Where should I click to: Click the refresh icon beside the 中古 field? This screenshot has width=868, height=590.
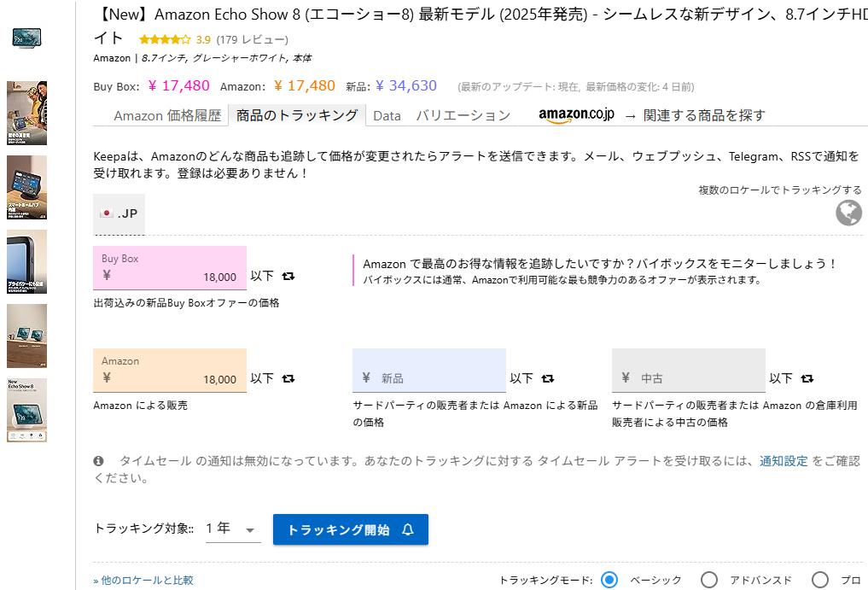point(807,377)
